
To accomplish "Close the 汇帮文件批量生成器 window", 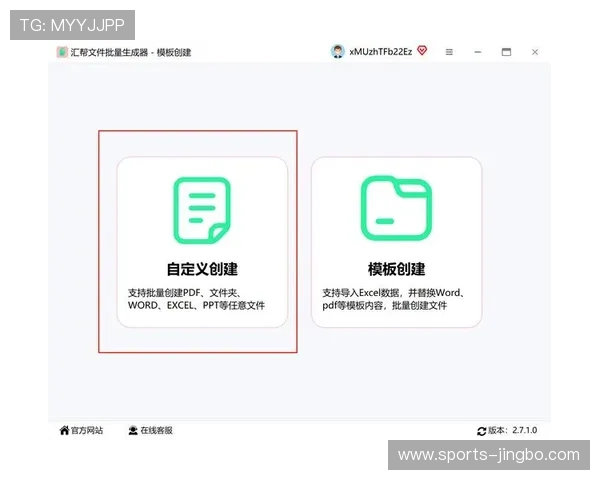I will [535, 52].
